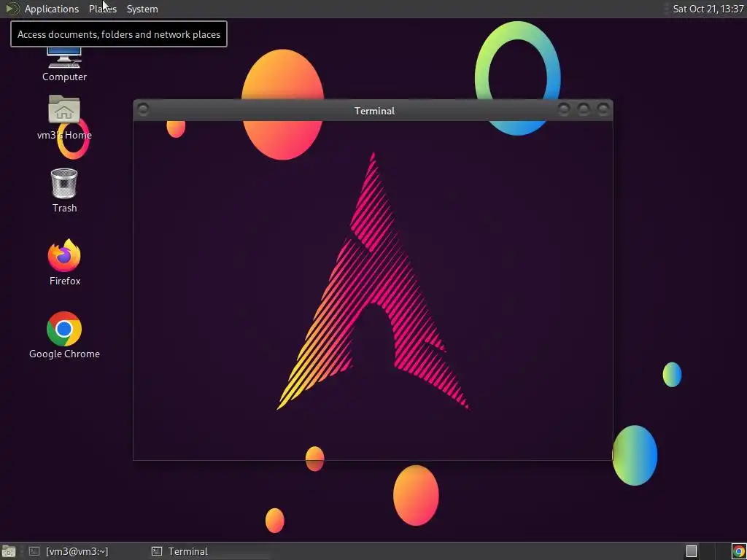Select the Computer desktop icon
This screenshot has width=747, height=560.
64,64
